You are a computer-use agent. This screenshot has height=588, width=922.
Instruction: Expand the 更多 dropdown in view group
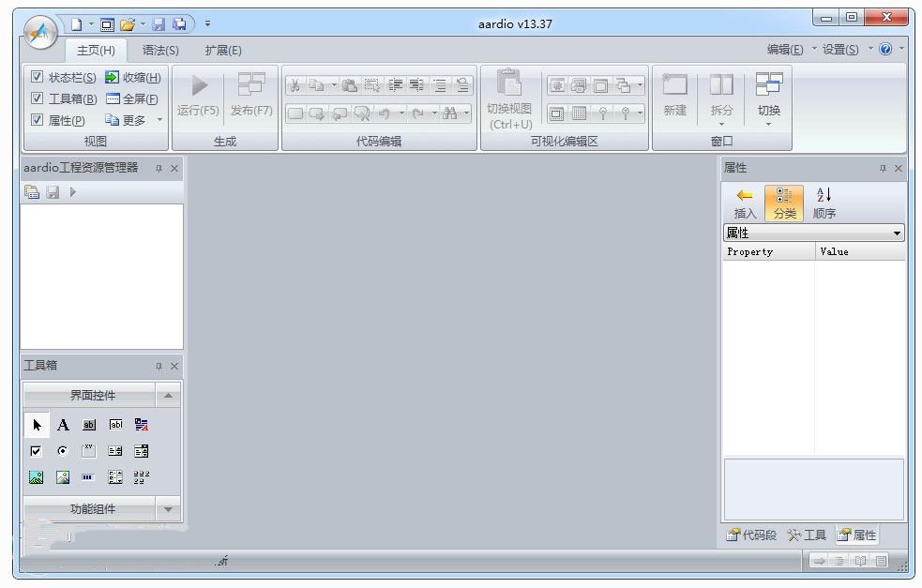pos(159,120)
